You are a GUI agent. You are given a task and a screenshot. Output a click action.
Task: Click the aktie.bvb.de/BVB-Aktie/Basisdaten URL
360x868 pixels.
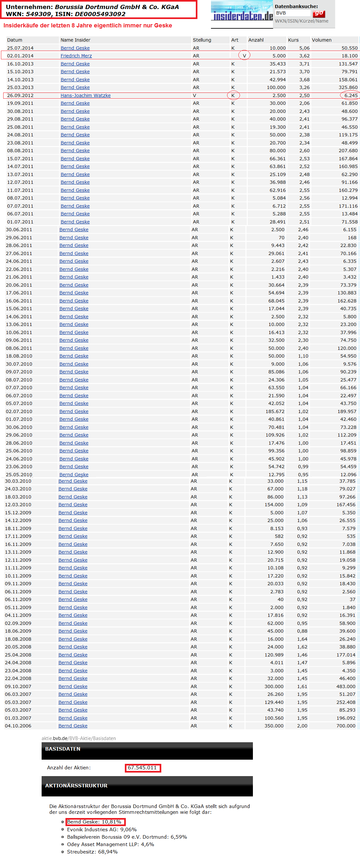coord(78,738)
